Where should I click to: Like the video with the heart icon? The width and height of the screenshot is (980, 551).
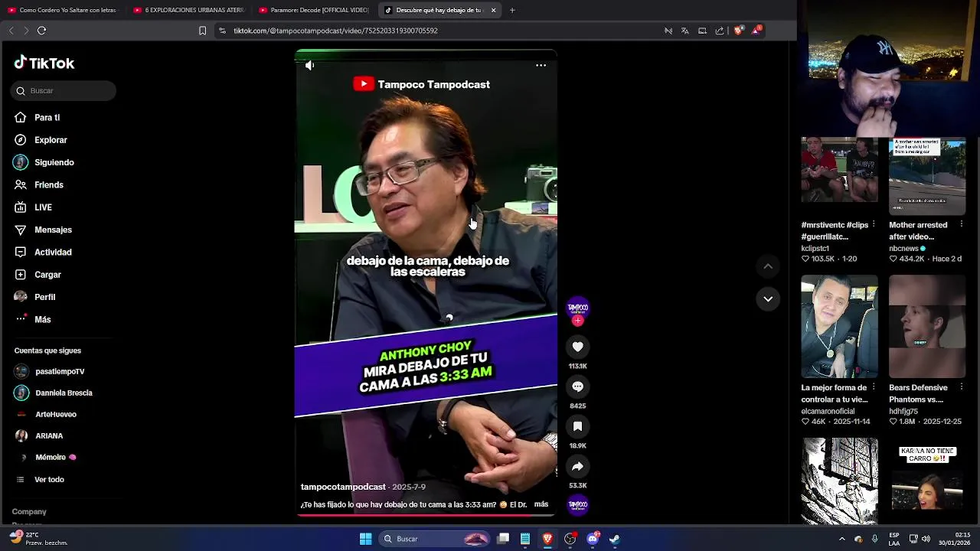point(578,347)
